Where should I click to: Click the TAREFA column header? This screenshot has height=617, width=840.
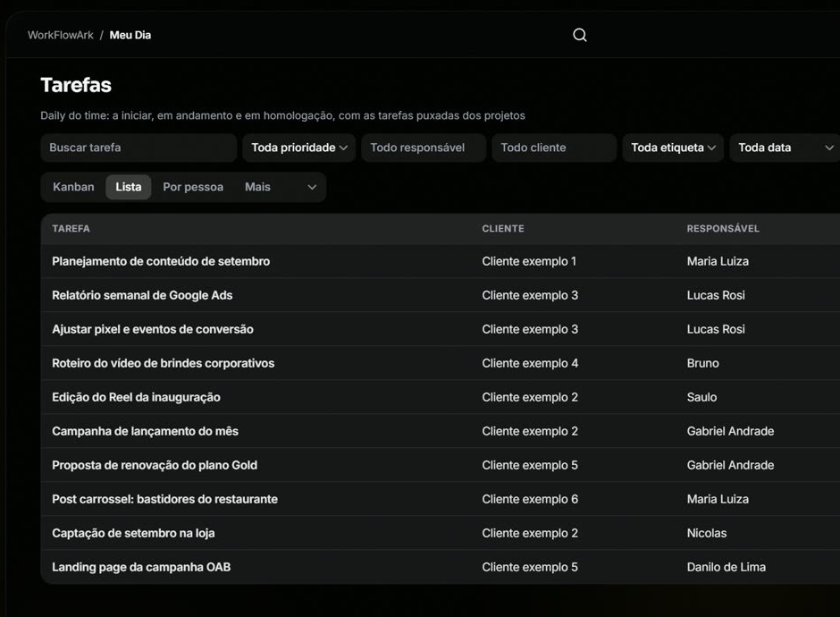click(71, 228)
